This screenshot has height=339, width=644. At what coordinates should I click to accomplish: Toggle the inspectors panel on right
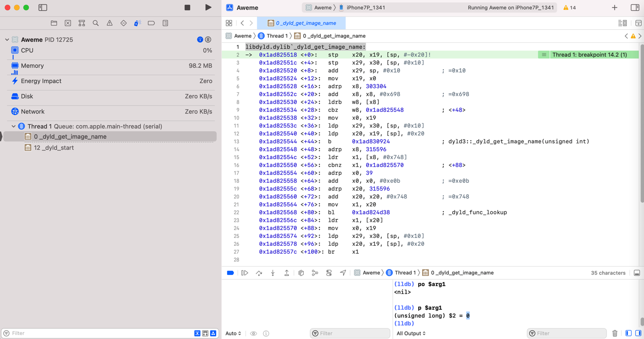point(635,7)
